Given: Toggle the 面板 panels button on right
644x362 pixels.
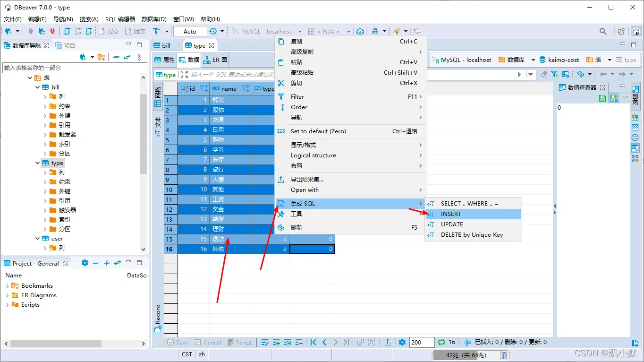Looking at the screenshot, I should [636, 96].
